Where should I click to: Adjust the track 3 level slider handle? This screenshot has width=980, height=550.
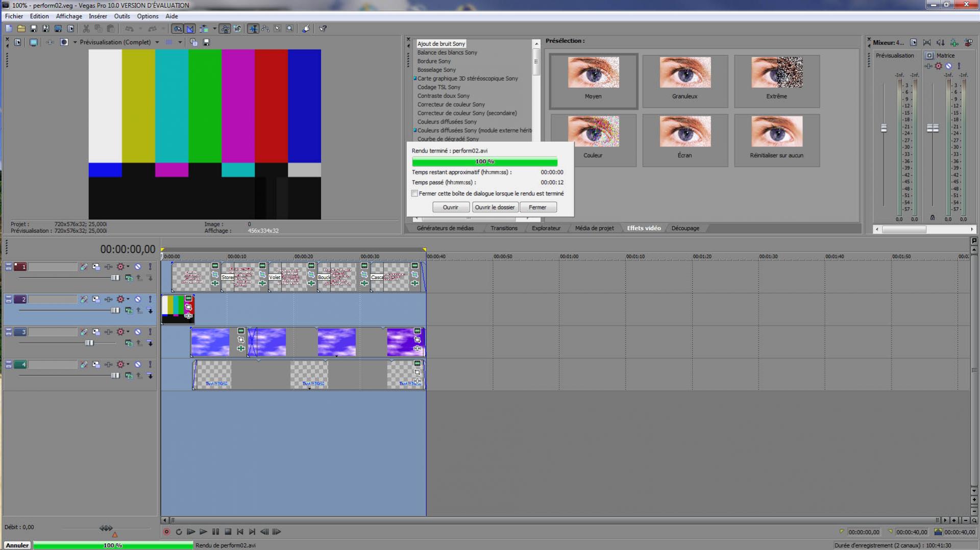(x=89, y=343)
